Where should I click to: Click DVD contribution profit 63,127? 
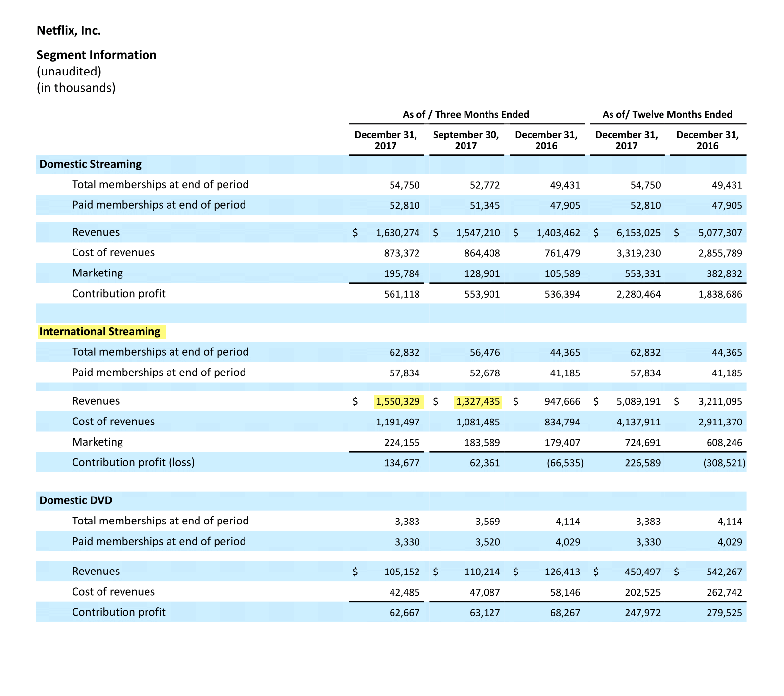pyautogui.click(x=485, y=613)
